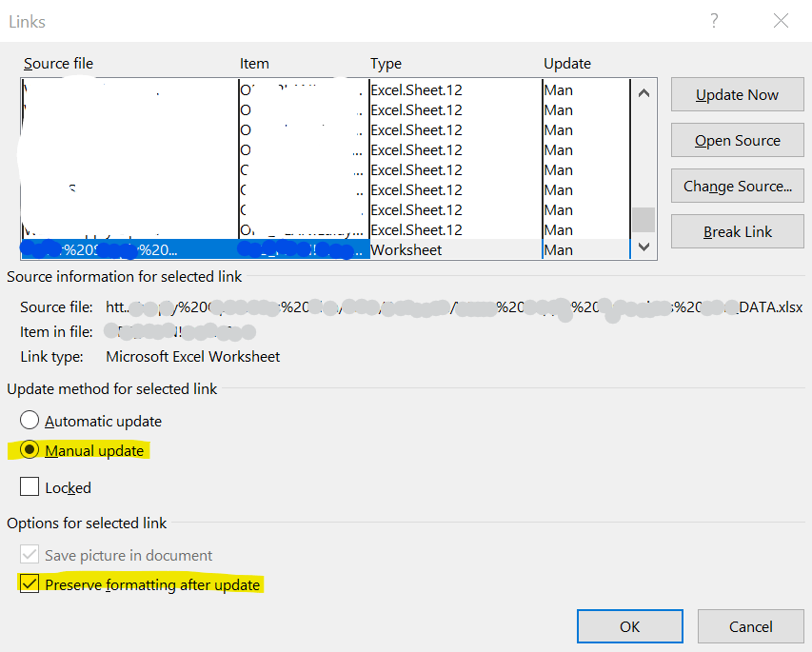Click the scroll down arrow of link list

pyautogui.click(x=644, y=247)
